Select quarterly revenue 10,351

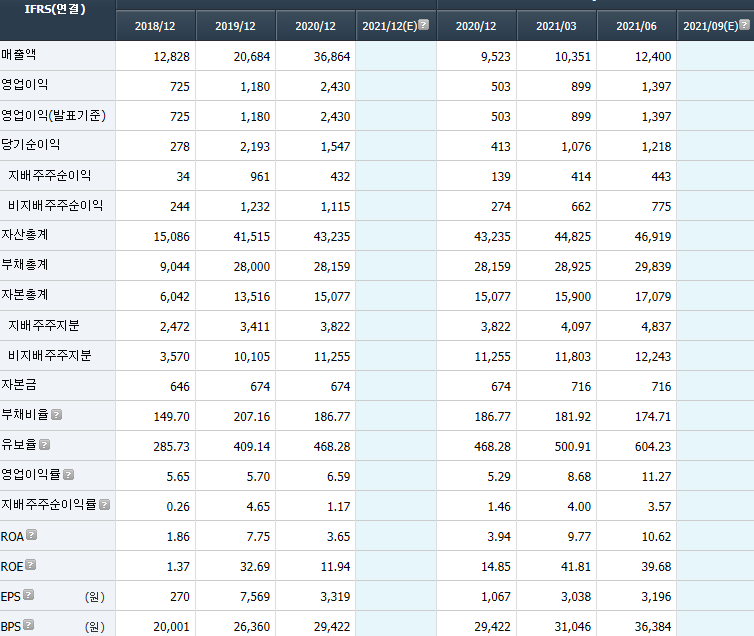[573, 57]
